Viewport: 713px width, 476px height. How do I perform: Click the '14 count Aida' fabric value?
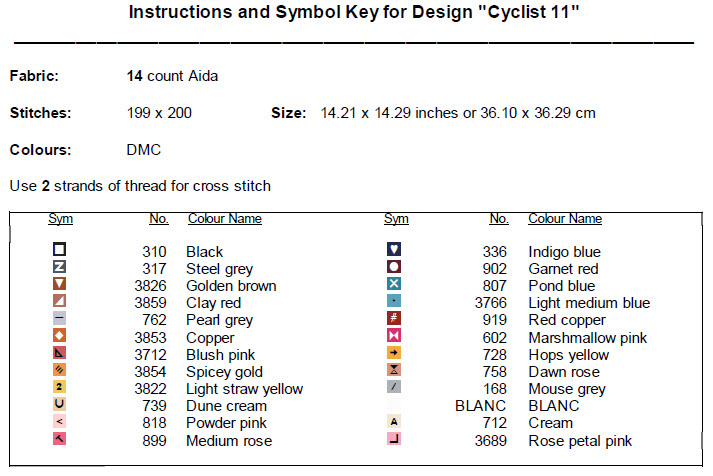tap(172, 76)
